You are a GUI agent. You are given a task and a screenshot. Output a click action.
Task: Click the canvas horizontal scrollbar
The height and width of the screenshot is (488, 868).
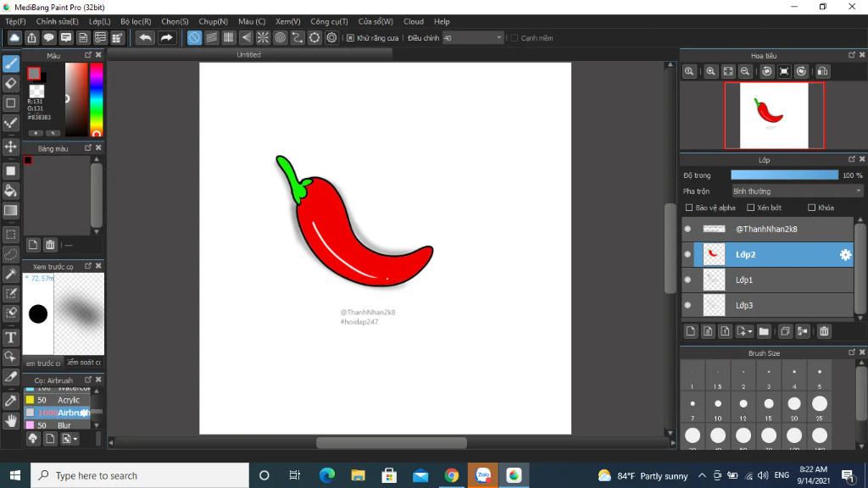(x=392, y=443)
